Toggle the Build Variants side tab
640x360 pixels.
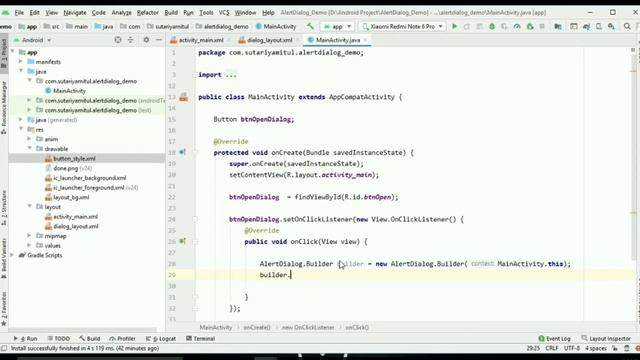point(4,258)
